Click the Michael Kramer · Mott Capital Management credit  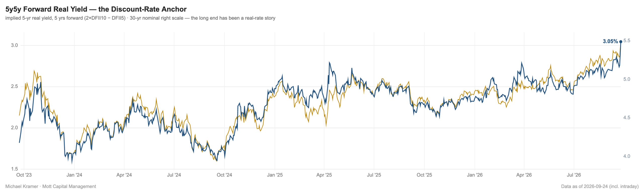(51, 186)
